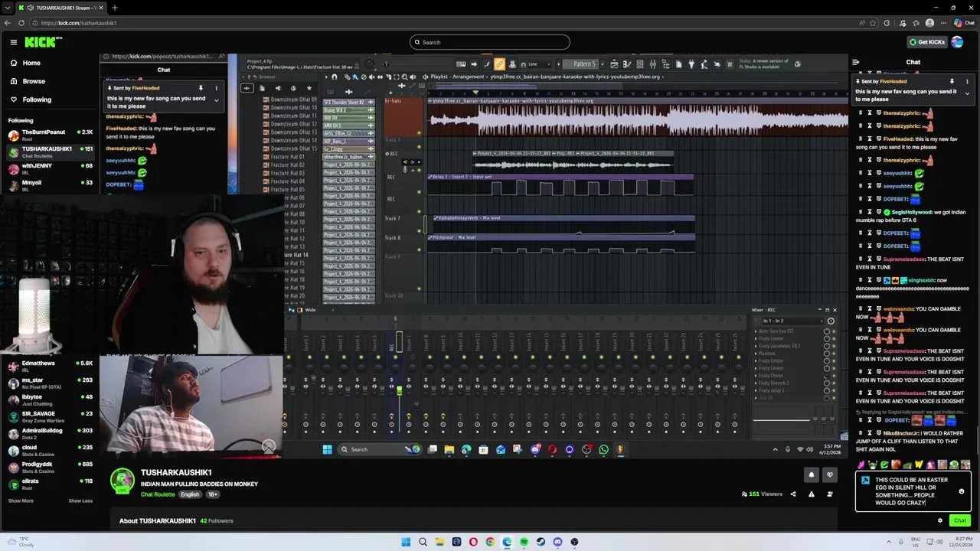Collapse the chat panel arrow icon
The width and height of the screenshot is (980, 551).
856,62
